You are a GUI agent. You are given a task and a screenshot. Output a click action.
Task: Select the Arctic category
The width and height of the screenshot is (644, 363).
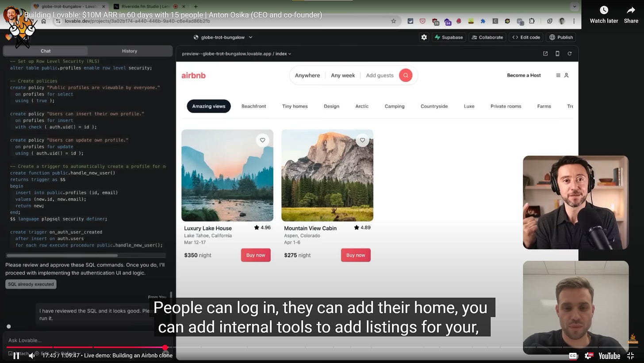click(362, 106)
